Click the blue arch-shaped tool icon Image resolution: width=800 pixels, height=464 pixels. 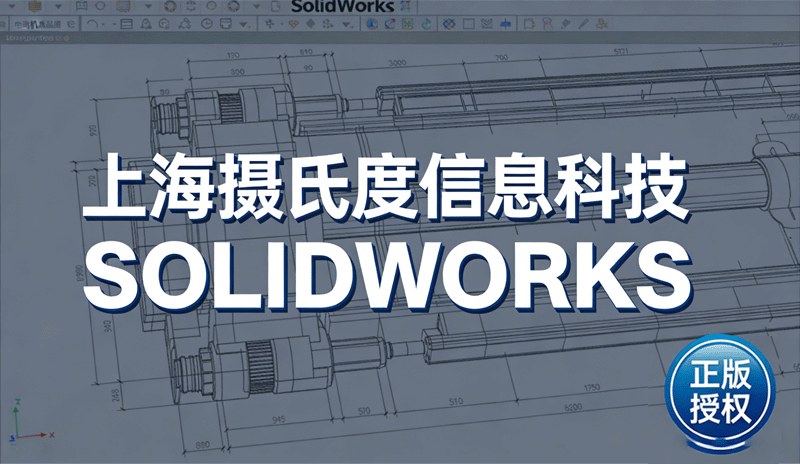[x=547, y=24]
